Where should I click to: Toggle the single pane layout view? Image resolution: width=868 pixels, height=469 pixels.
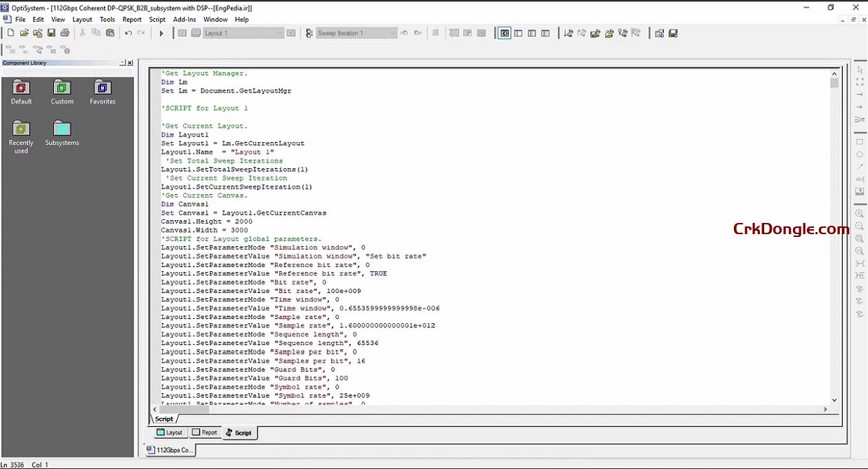(x=504, y=33)
